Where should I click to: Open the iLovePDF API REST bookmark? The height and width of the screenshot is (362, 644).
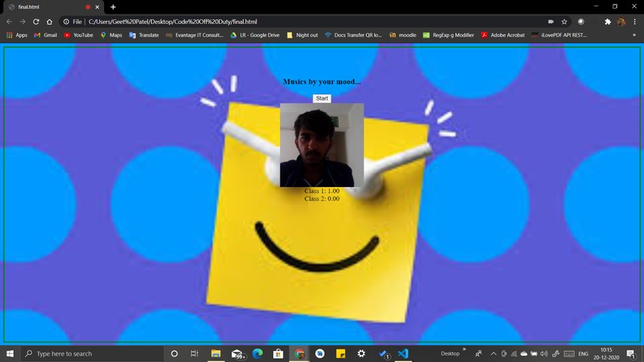[x=559, y=35]
